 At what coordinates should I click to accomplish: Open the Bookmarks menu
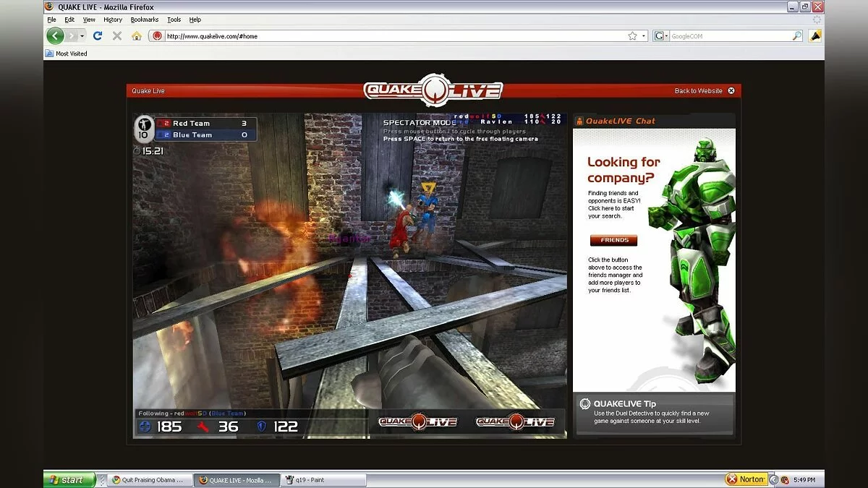pyautogui.click(x=145, y=20)
